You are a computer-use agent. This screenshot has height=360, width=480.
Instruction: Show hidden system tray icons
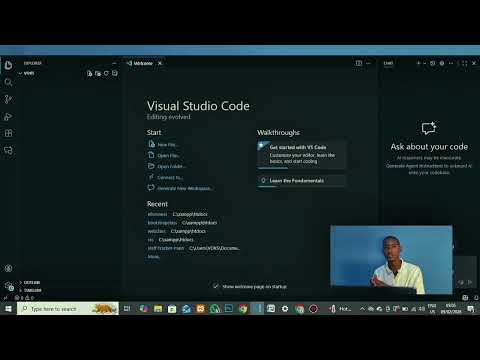click(x=362, y=309)
